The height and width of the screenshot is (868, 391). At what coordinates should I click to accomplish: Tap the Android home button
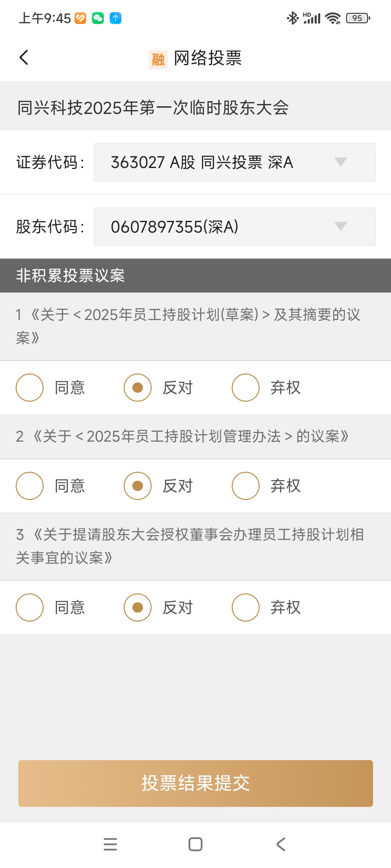coord(195,844)
